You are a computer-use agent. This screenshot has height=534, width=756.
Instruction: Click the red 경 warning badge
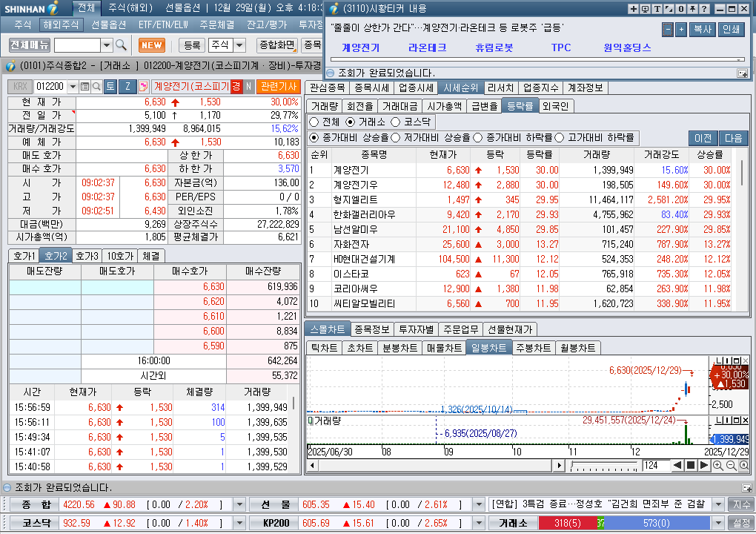(236, 86)
